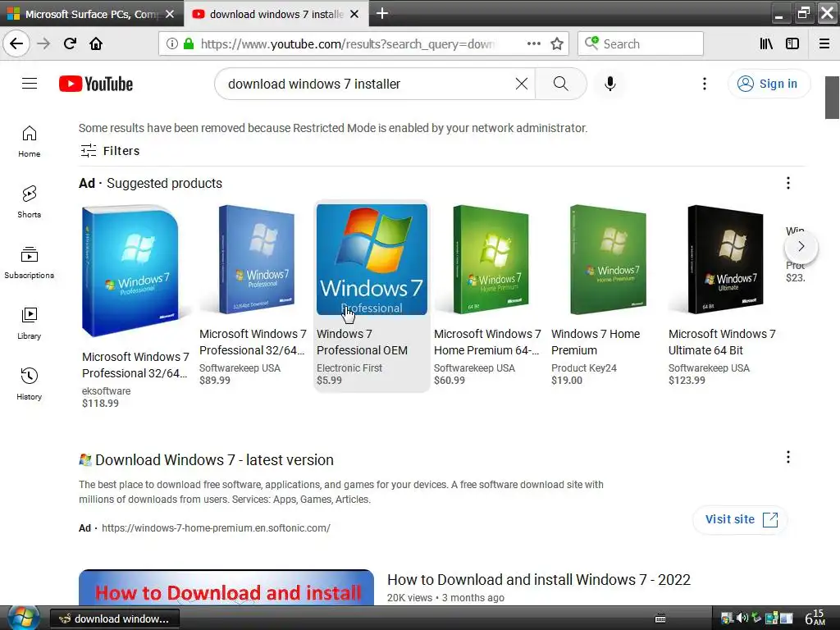Open eksoftware Windows 7 Professional $118.99 product
This screenshot has height=630, width=840.
pos(135,307)
